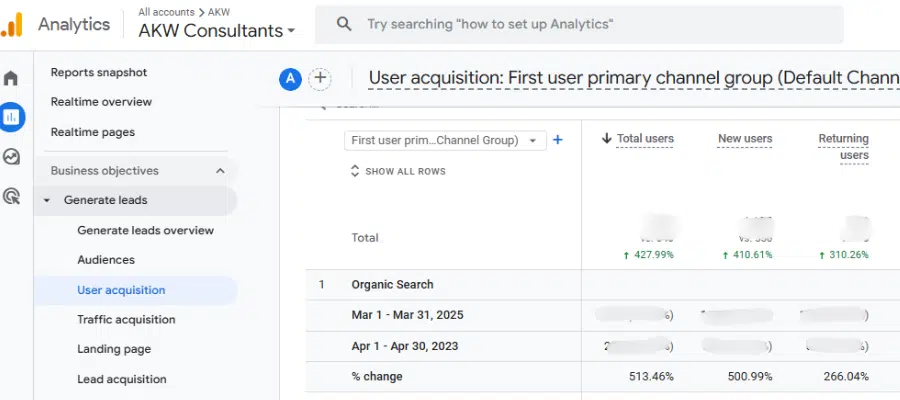Open AKW Consultants account dropdown
900x400 pixels.
[x=217, y=31]
